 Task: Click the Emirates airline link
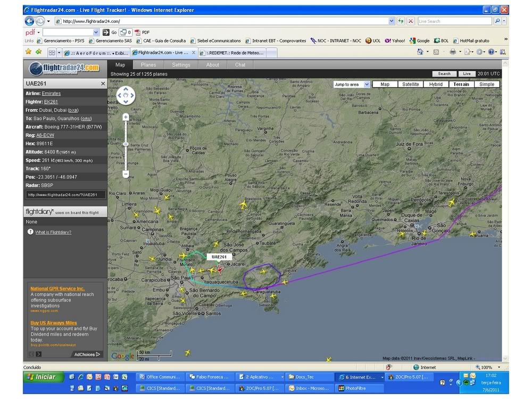click(x=51, y=94)
